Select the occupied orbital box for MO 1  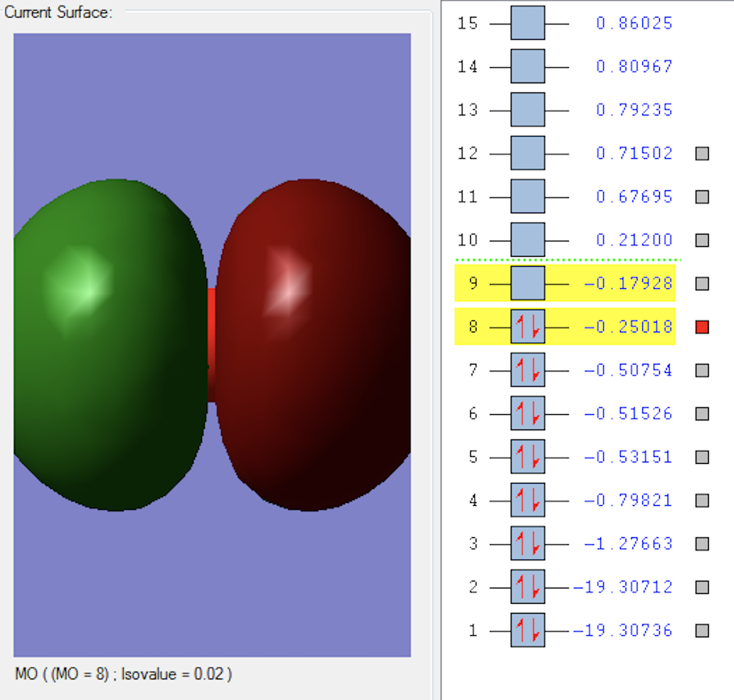pos(528,630)
